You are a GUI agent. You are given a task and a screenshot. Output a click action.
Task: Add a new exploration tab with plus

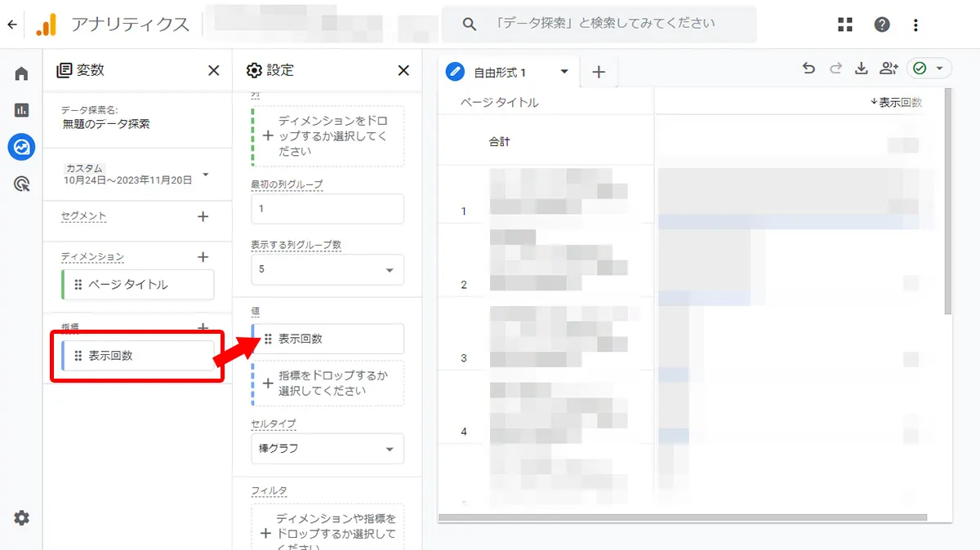click(599, 72)
